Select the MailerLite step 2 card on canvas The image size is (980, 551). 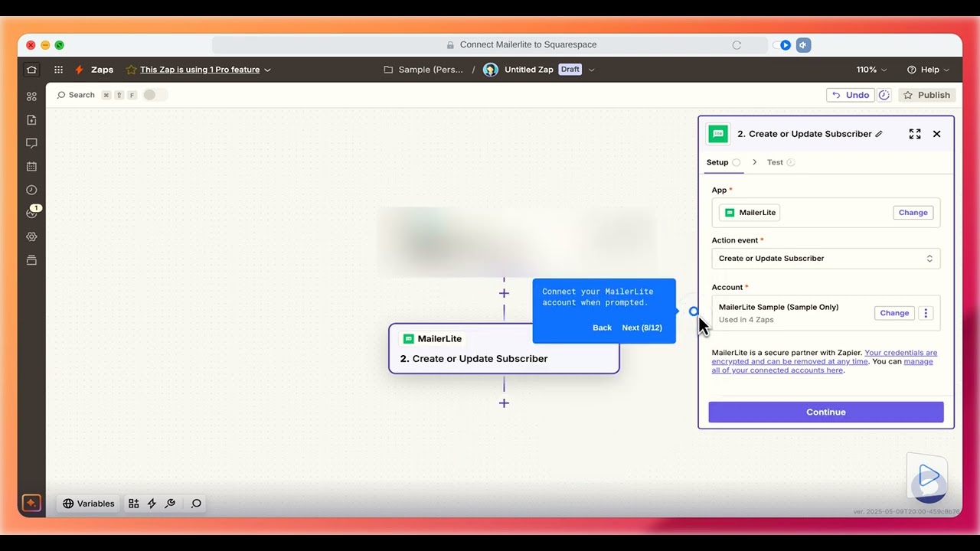point(504,348)
